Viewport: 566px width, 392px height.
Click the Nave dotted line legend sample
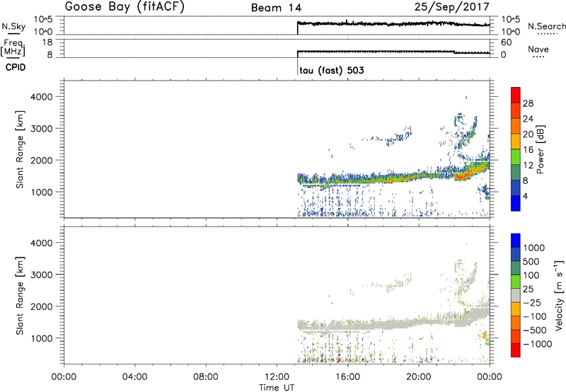[538, 57]
